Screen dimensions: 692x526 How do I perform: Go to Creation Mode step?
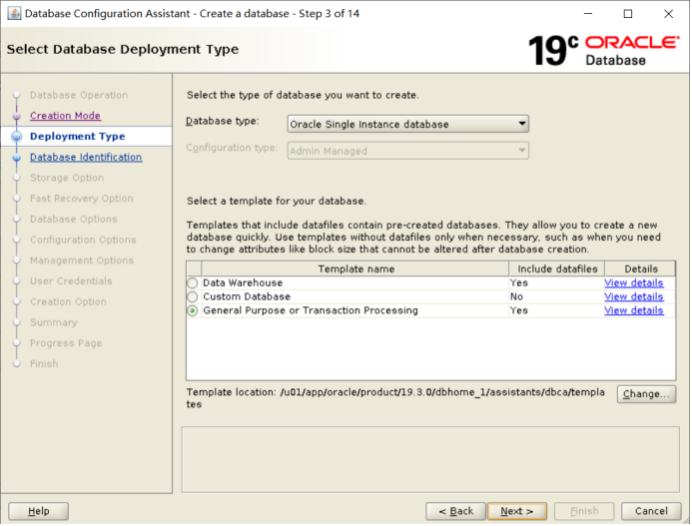65,116
